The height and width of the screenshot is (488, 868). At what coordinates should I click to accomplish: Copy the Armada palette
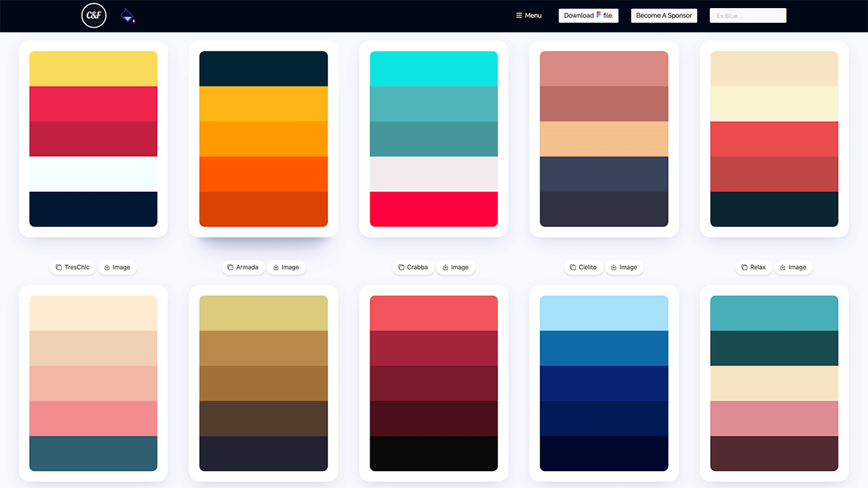click(243, 267)
